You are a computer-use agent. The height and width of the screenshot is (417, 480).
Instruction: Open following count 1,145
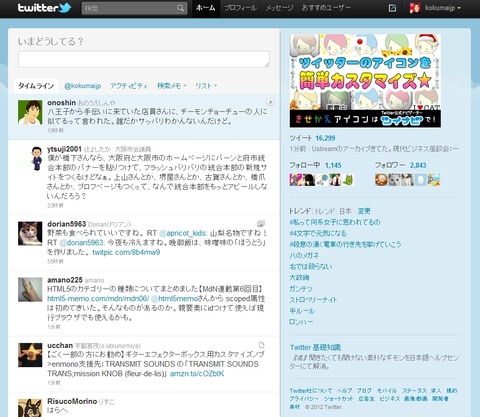pos(333,165)
